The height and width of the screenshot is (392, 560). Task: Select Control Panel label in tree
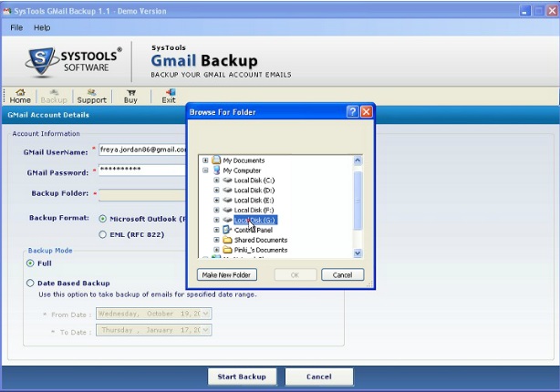254,230
